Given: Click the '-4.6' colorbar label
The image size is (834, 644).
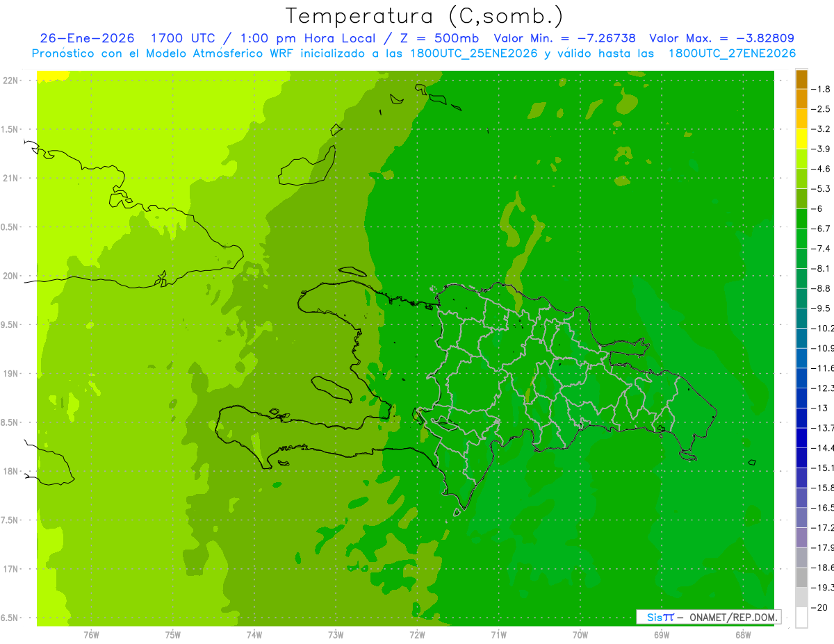Looking at the screenshot, I should pyautogui.click(x=821, y=169).
